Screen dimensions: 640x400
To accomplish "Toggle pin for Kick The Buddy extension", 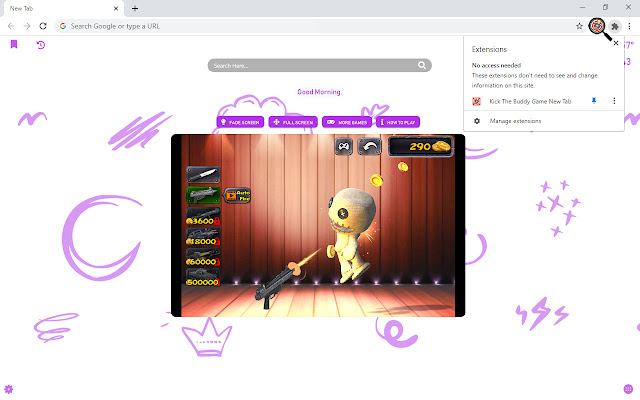I will click(594, 101).
